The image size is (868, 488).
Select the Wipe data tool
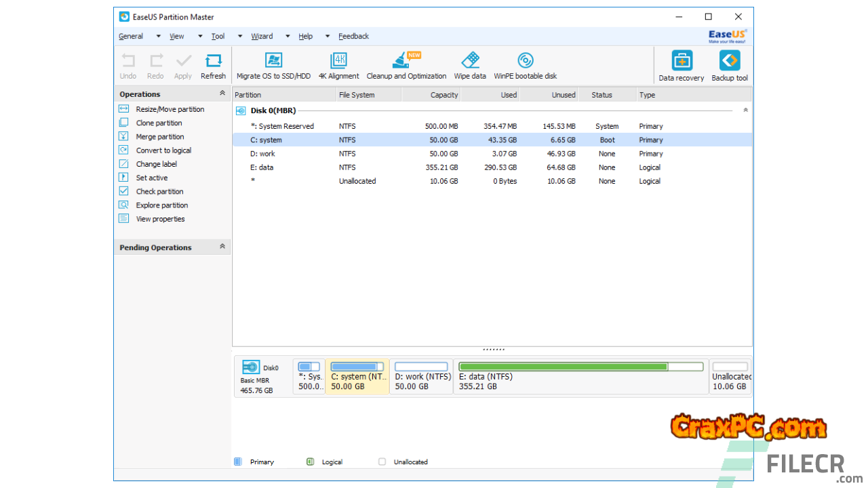[x=470, y=61]
